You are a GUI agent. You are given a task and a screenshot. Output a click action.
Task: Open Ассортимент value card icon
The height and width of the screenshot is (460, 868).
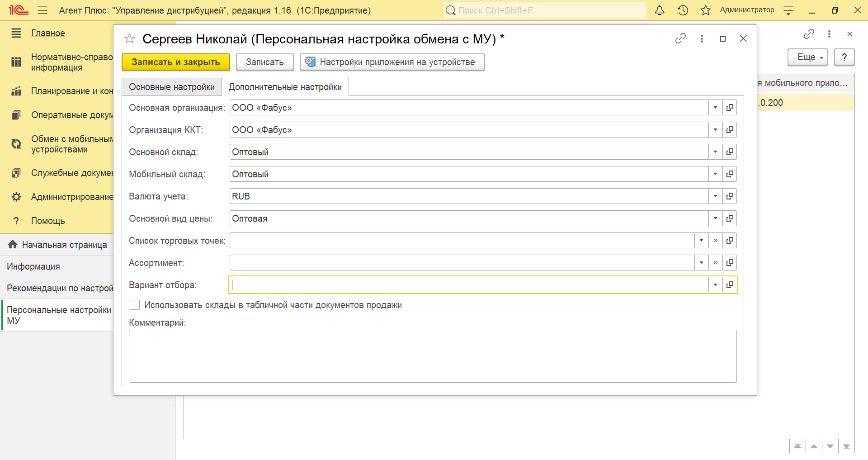(x=730, y=263)
